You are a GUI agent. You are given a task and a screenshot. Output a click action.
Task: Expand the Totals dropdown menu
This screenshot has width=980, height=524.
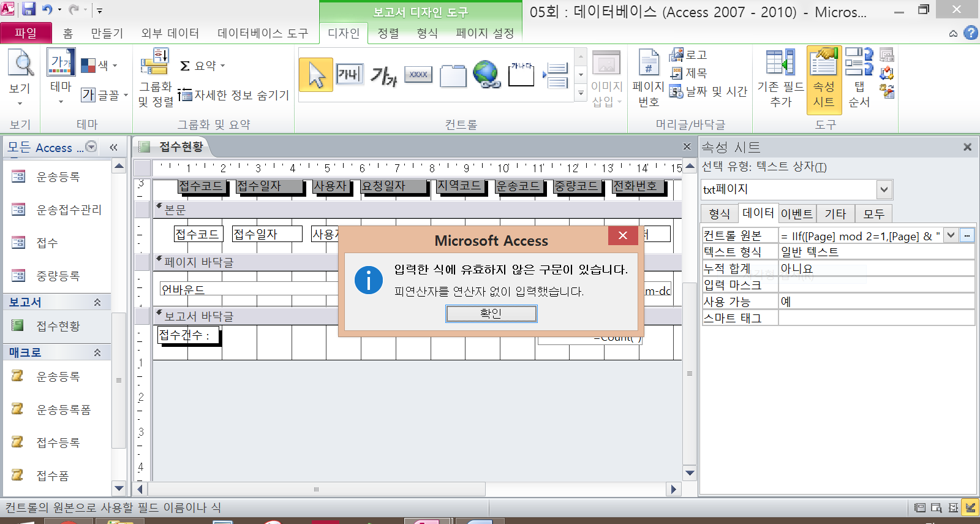click(x=203, y=66)
